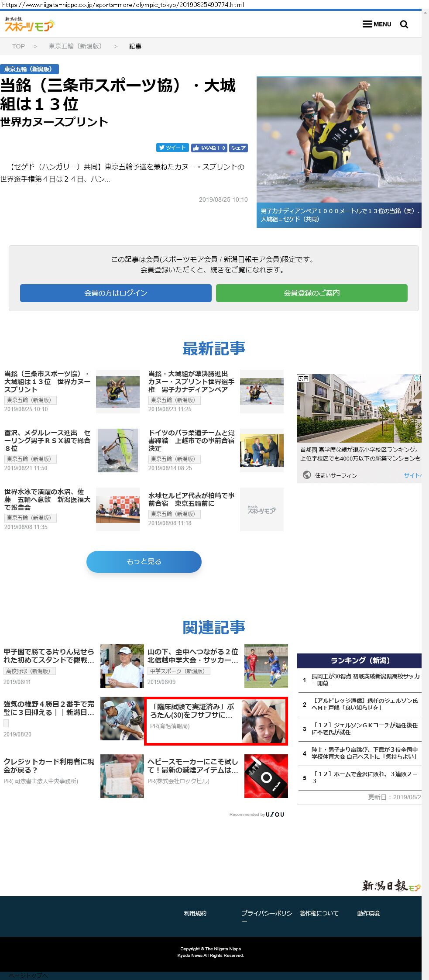The height and width of the screenshot is (980, 429).
Task: Click the Facebook シェア button
Action: [238, 148]
